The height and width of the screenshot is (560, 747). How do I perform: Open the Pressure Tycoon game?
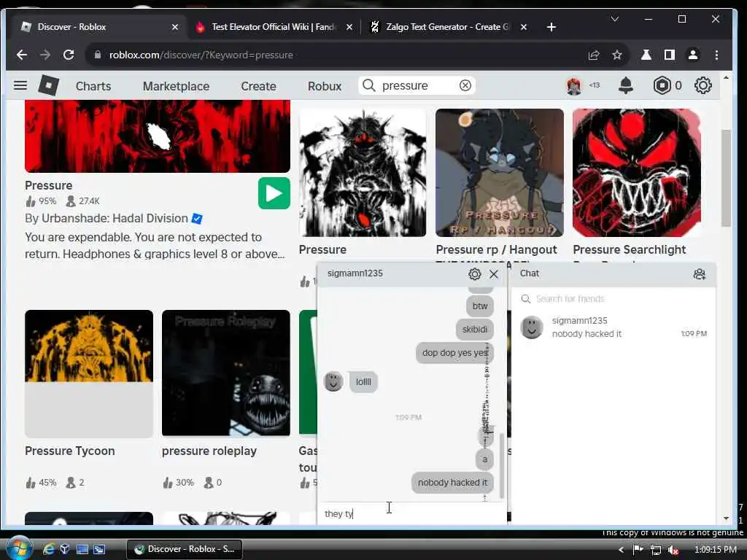tap(69, 451)
